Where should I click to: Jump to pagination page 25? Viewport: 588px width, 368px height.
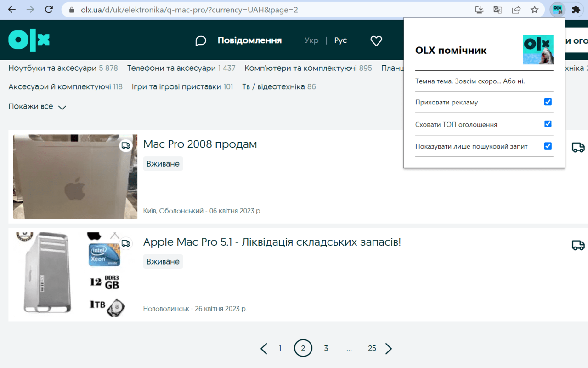pyautogui.click(x=372, y=349)
